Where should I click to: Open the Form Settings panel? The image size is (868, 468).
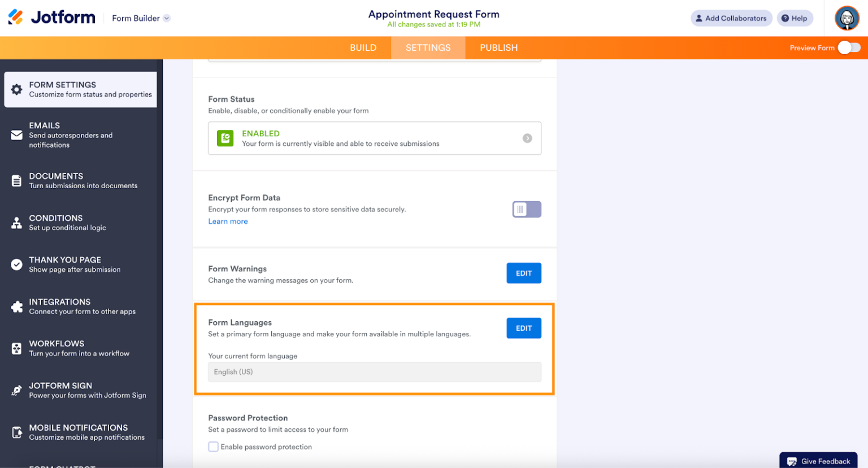click(80, 89)
